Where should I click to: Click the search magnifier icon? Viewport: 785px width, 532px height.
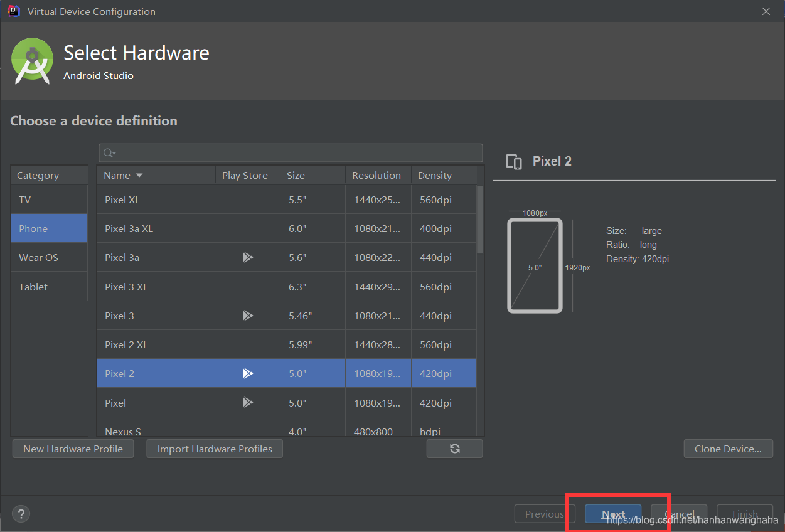(110, 152)
